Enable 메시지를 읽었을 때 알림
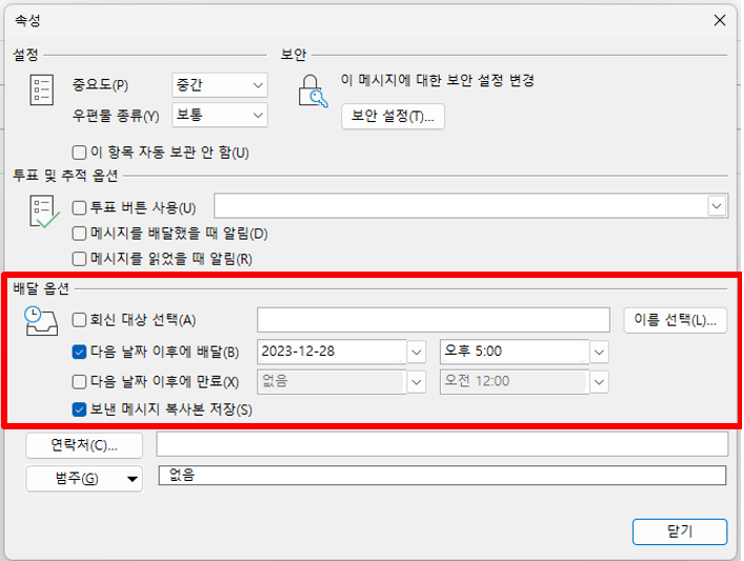Viewport: 744px width, 561px height. 79,259
